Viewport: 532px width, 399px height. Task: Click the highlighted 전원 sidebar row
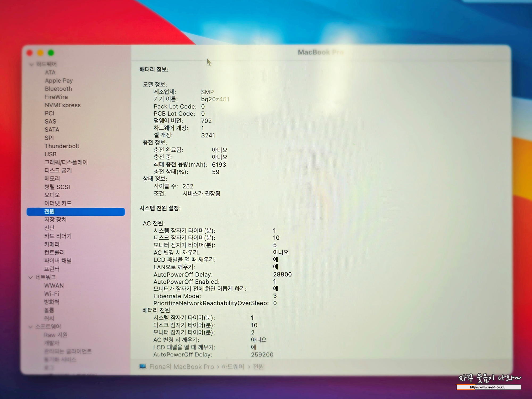click(76, 212)
